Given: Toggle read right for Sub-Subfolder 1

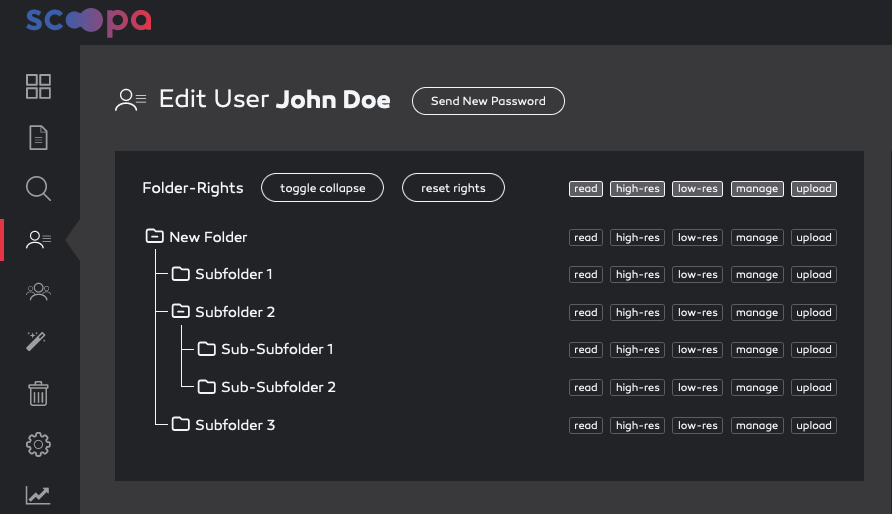Looking at the screenshot, I should (585, 350).
